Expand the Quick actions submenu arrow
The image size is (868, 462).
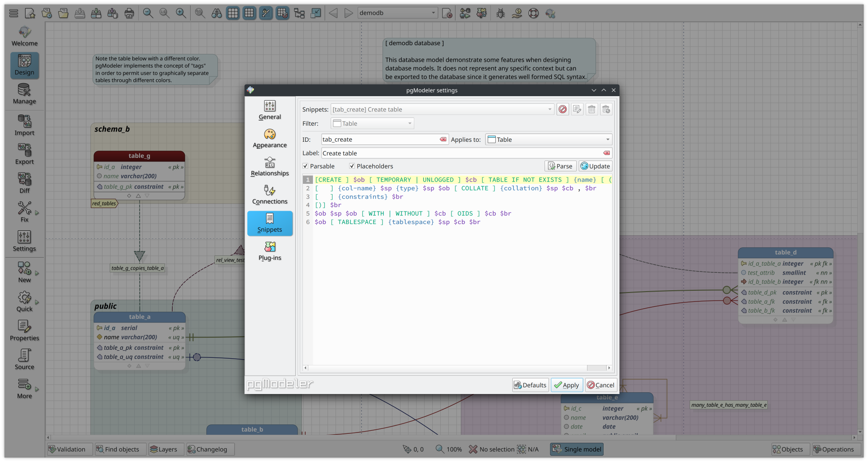pyautogui.click(x=37, y=302)
